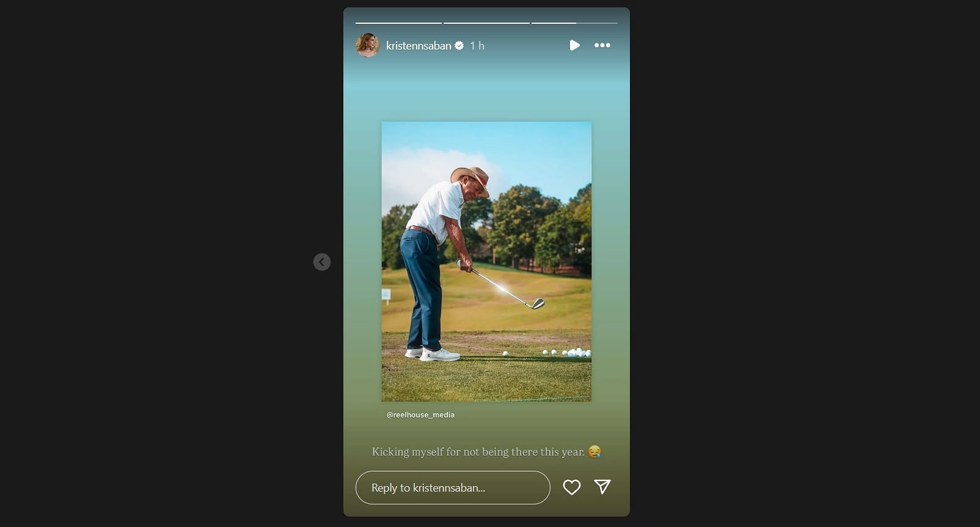Click the 'Kicking myself' caption text

pos(478,452)
